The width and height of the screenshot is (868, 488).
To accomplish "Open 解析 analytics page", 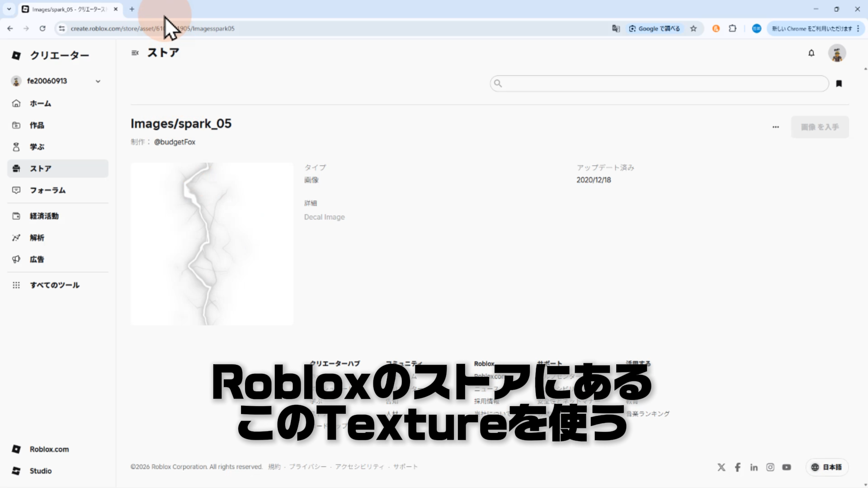I will point(37,238).
